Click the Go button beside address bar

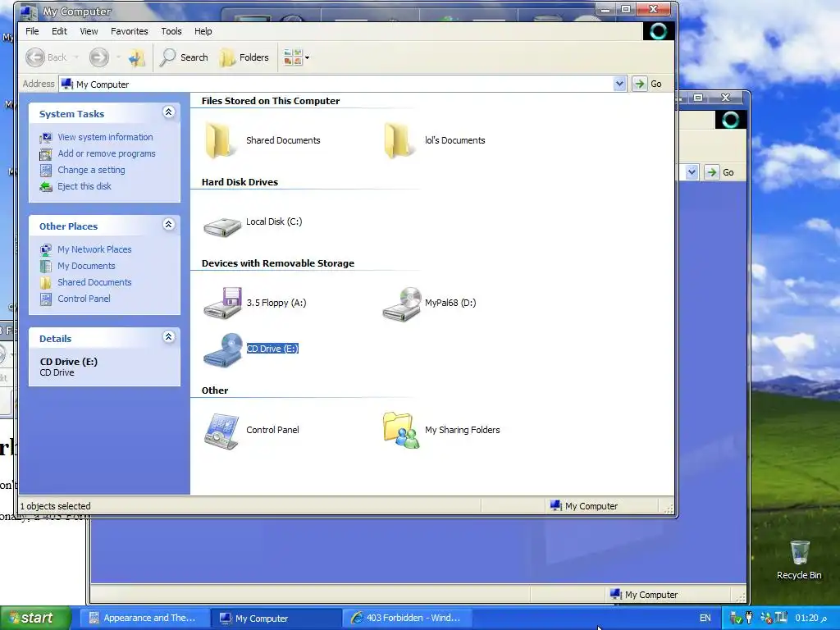pos(648,84)
